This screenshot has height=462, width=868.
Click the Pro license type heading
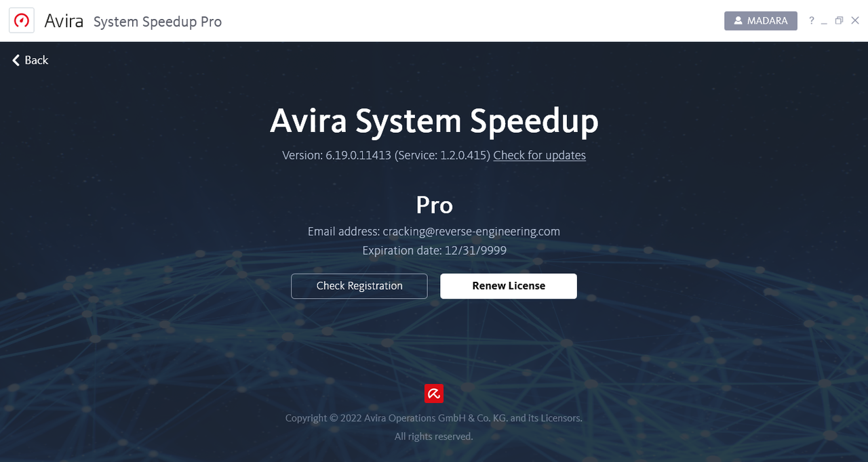(x=434, y=205)
